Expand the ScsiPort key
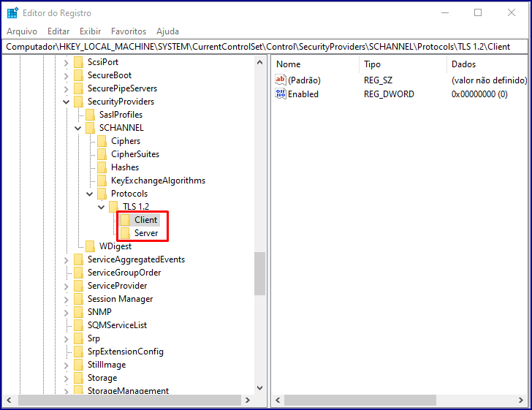The height and width of the screenshot is (410, 532). pyautogui.click(x=66, y=63)
